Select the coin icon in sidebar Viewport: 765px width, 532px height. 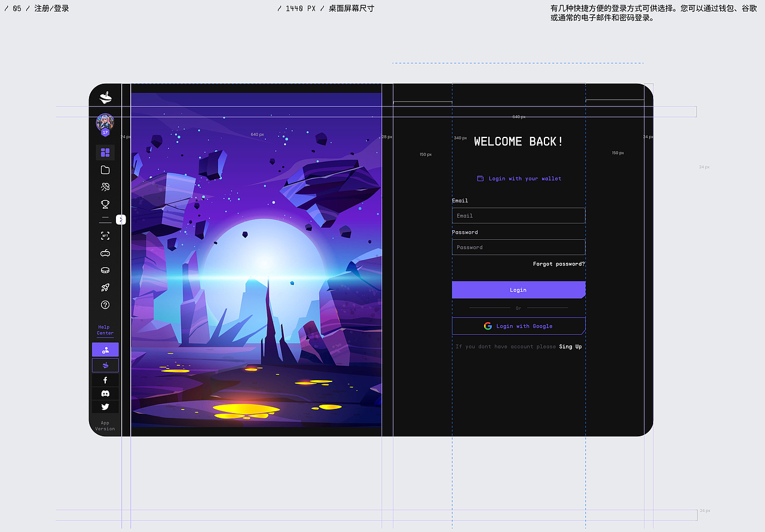click(x=105, y=270)
